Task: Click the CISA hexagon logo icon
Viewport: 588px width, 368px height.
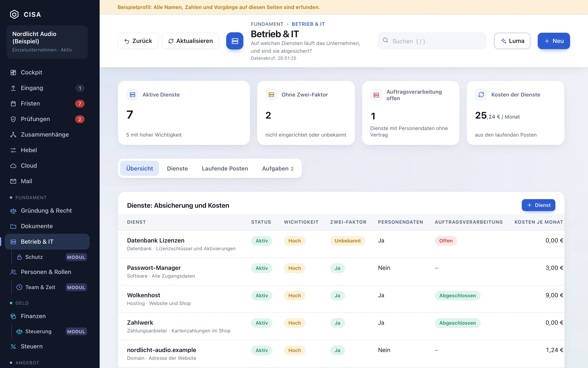Action: (x=14, y=14)
